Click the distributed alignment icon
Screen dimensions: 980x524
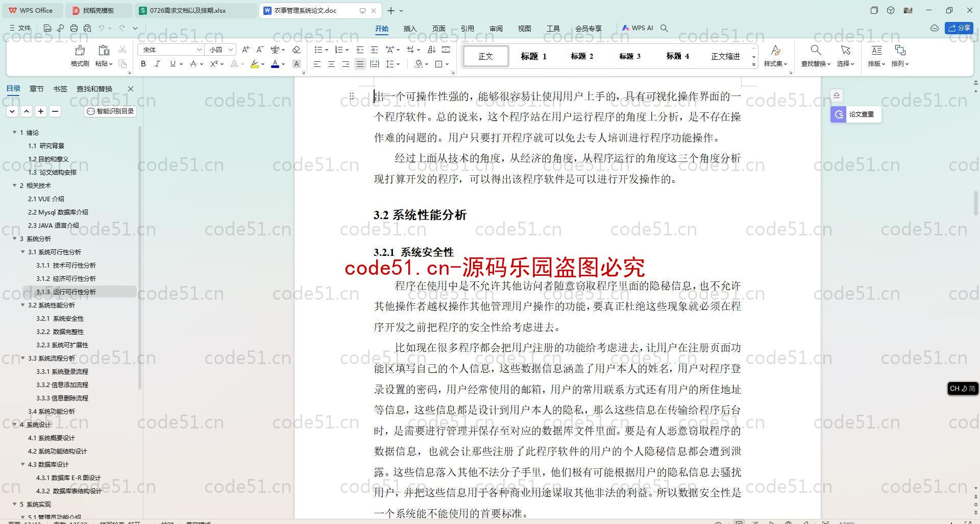(374, 64)
